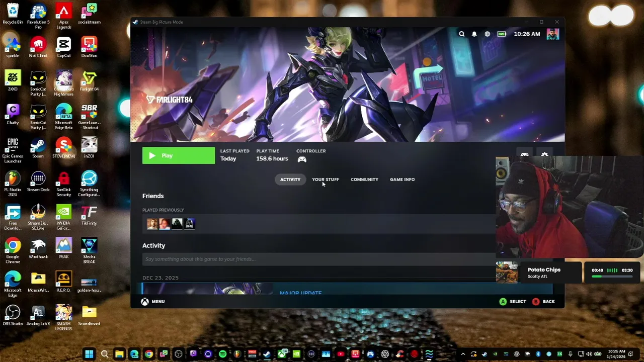Open the game settings gear icon
Image resolution: width=644 pixels, height=362 pixels.
[x=544, y=155]
